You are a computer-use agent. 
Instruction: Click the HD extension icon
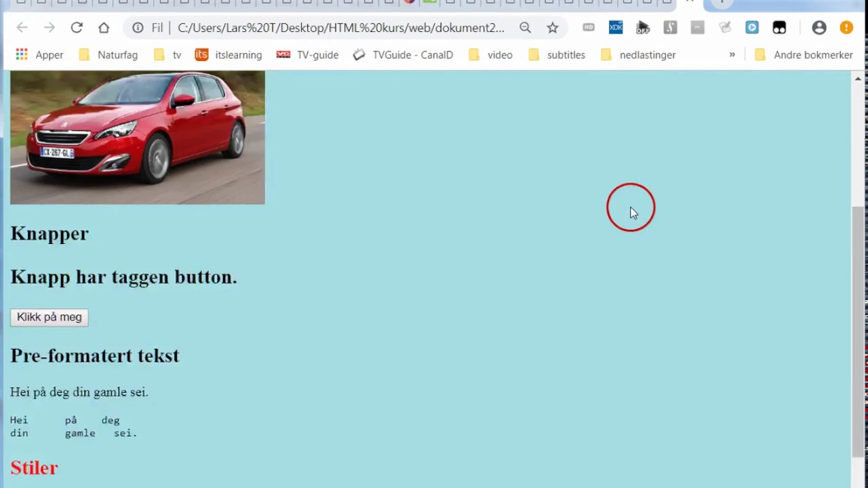(x=589, y=28)
